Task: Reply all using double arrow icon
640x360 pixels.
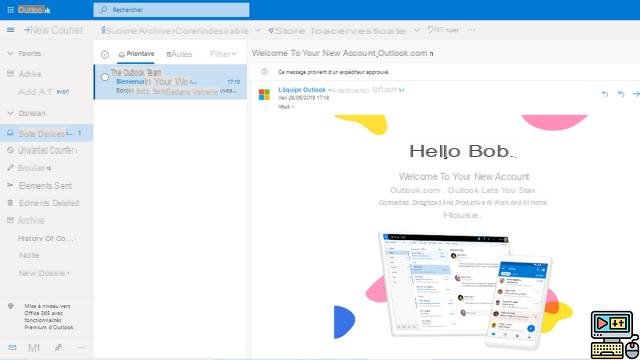Action: pos(621,94)
